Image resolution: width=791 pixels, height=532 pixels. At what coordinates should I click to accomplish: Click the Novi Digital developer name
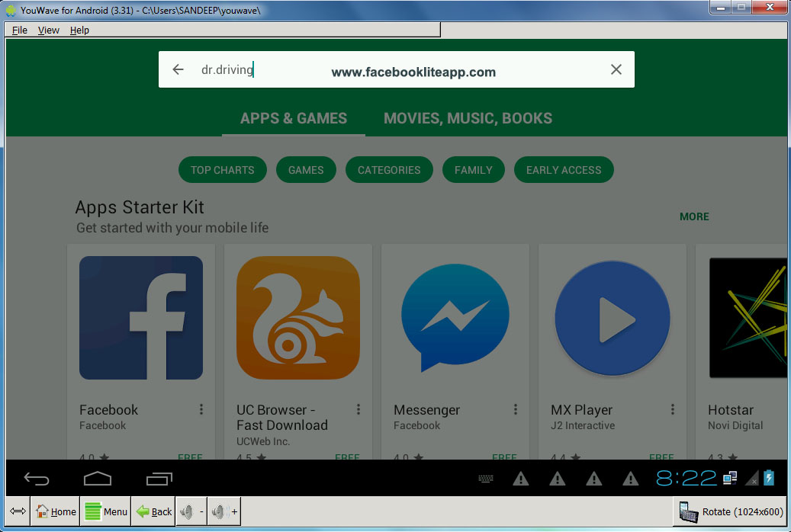(735, 425)
